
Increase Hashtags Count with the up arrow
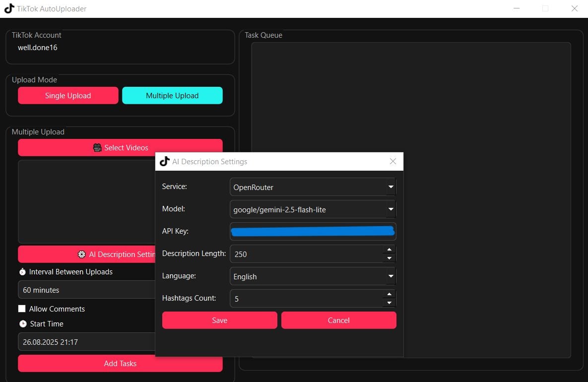point(390,294)
